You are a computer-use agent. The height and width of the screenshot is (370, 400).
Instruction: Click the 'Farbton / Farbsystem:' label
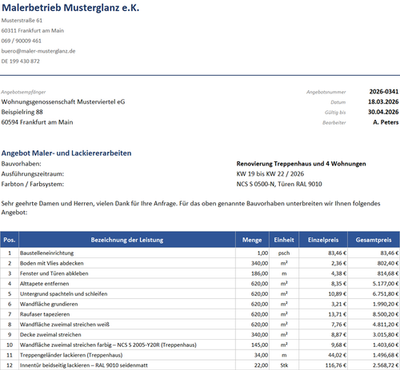[x=33, y=184]
